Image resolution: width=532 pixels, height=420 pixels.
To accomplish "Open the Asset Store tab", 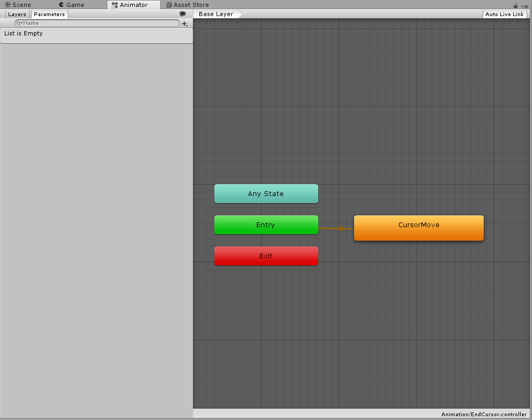I will tap(188, 5).
